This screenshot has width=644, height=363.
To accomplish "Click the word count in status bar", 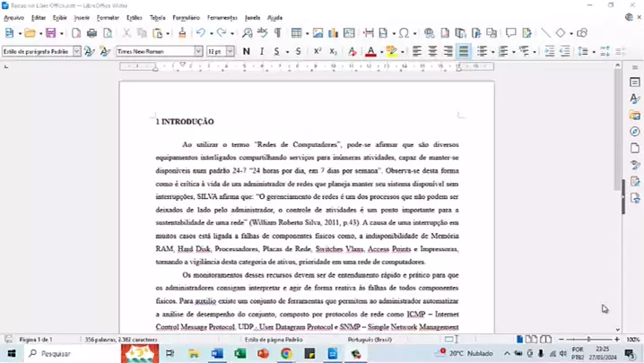I will [x=121, y=340].
